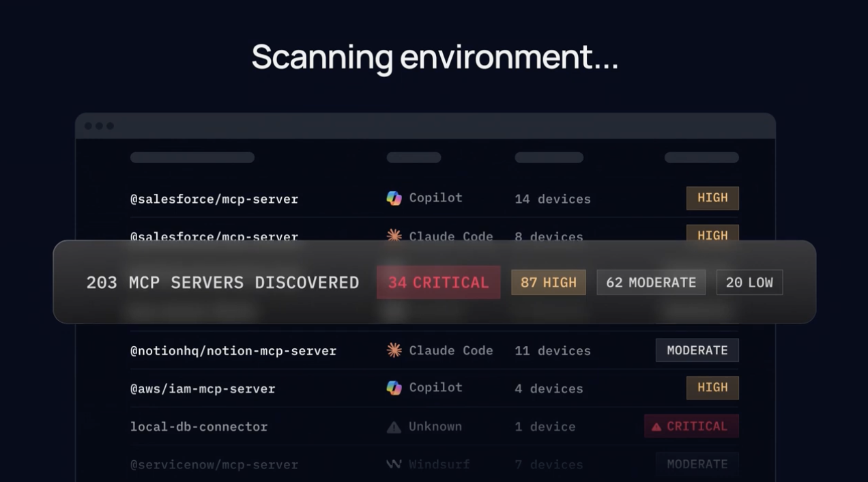Click the "4 devices" cell

click(x=549, y=388)
